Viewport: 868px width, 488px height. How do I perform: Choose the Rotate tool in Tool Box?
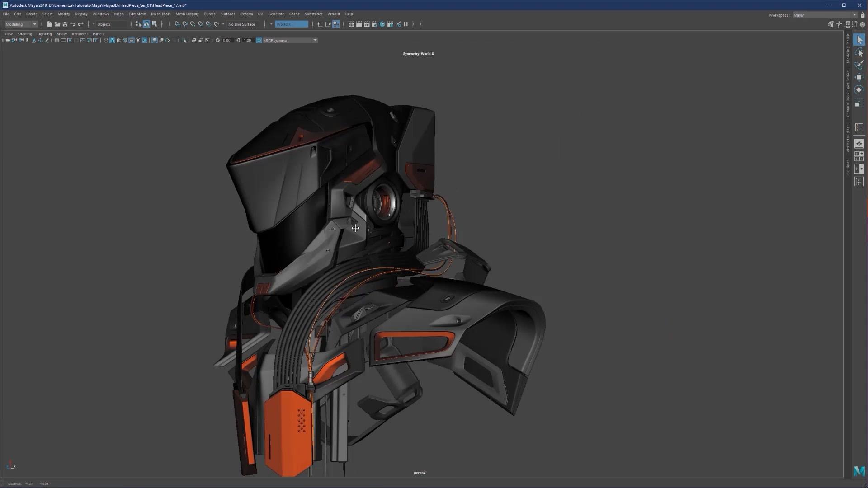[859, 90]
